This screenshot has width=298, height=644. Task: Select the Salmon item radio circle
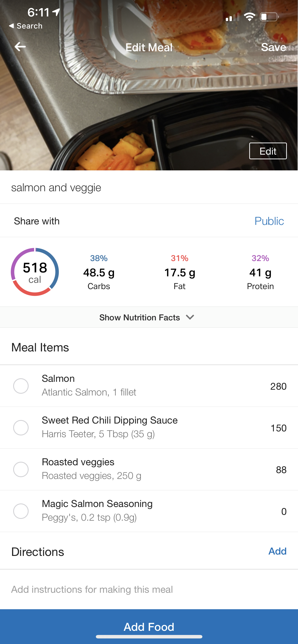coord(21,386)
